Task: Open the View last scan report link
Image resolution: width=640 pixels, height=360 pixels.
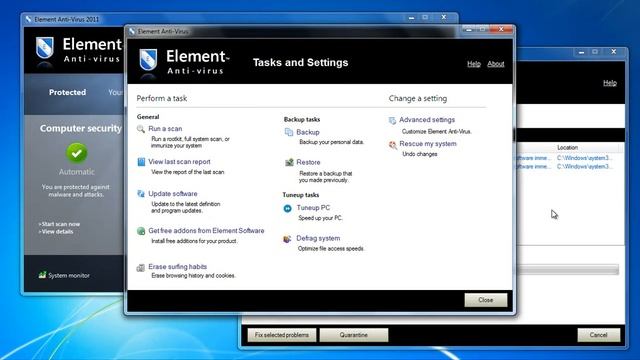Action: [180, 162]
